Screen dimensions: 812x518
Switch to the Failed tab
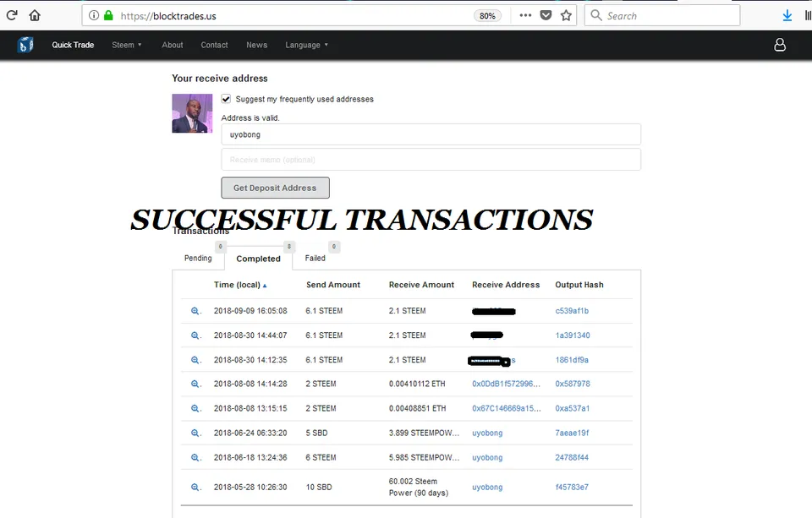[x=315, y=258]
